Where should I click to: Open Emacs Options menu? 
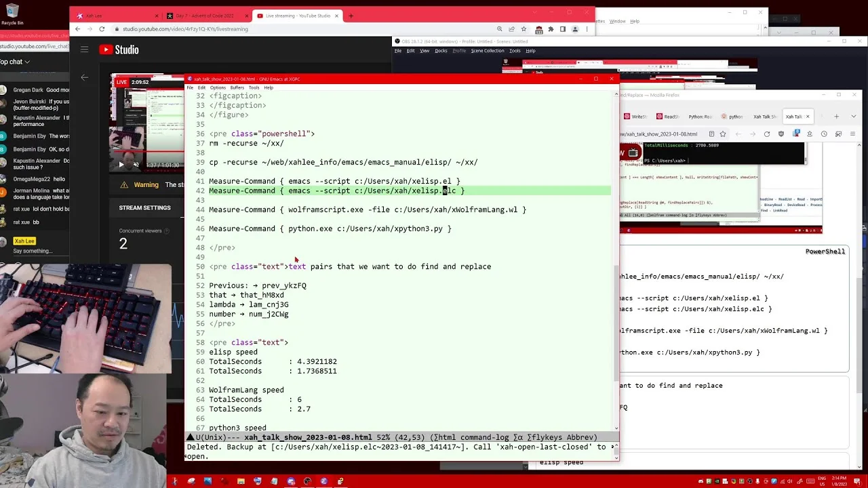pyautogui.click(x=218, y=87)
